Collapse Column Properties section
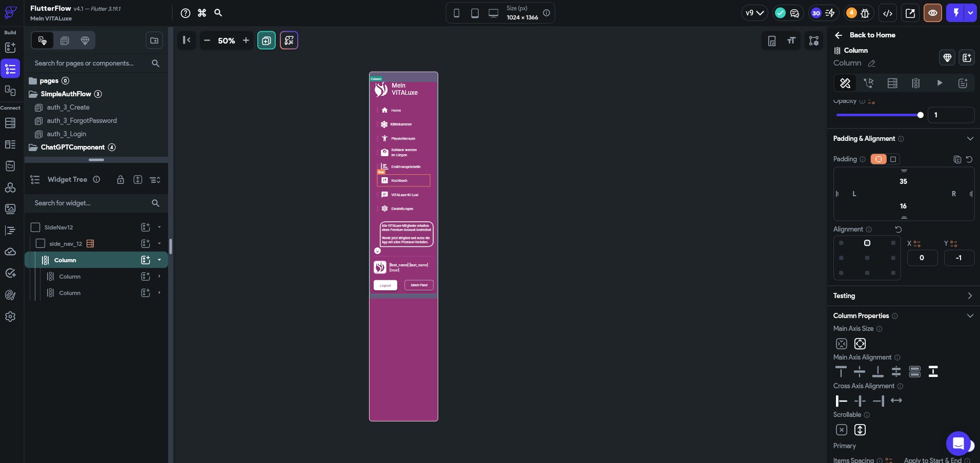Screen dimensions: 980x463 [x=970, y=316]
